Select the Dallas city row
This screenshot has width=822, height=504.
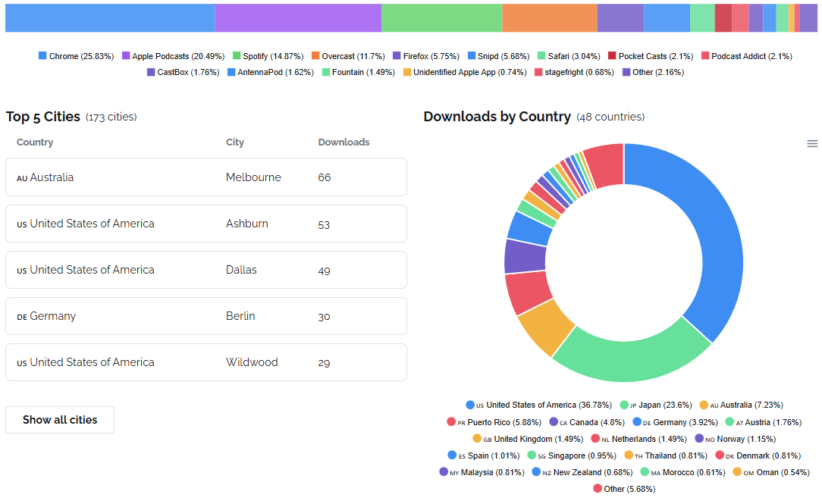206,270
